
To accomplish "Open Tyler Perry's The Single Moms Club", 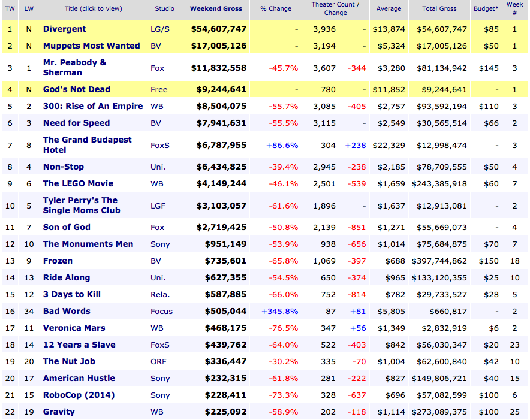I will tap(82, 206).
